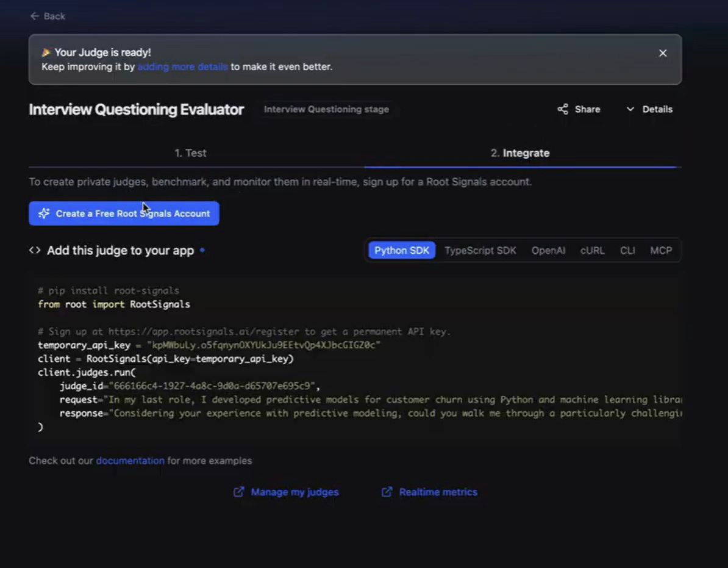Click the Share icon
The height and width of the screenshot is (568, 728).
pyautogui.click(x=562, y=109)
